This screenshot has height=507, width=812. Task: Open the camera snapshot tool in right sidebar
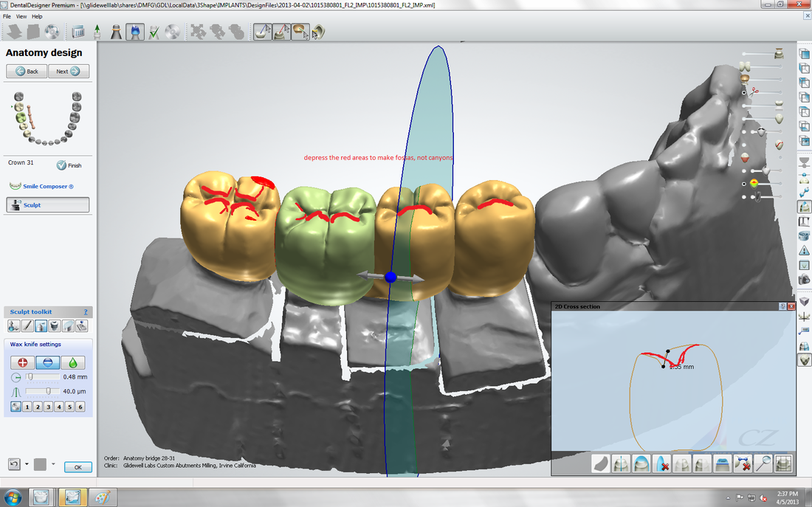click(805, 279)
